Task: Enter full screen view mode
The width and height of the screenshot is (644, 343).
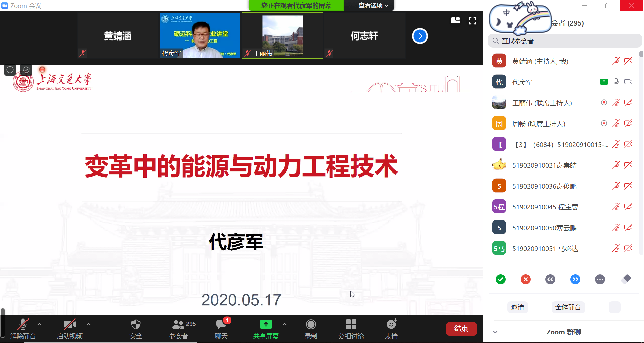Action: (x=472, y=21)
